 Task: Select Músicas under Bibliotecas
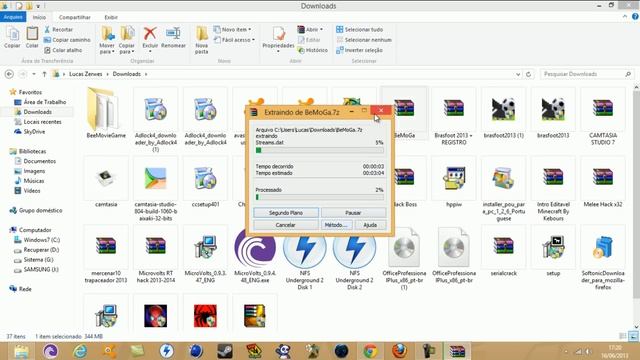[x=29, y=181]
